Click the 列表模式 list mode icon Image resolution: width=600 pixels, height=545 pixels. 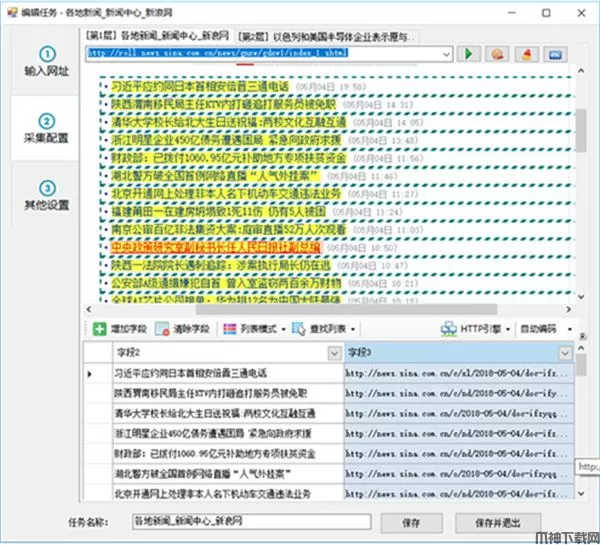(230, 329)
